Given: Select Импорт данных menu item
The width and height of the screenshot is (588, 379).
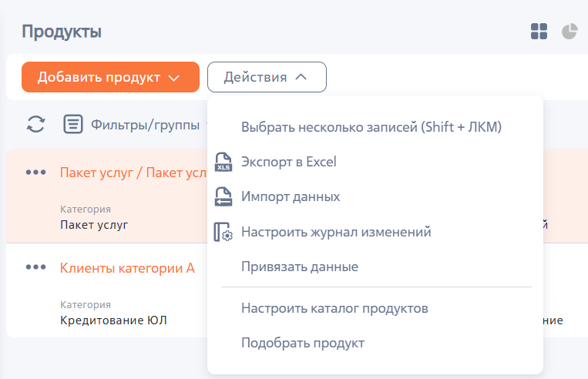Looking at the screenshot, I should (x=291, y=196).
